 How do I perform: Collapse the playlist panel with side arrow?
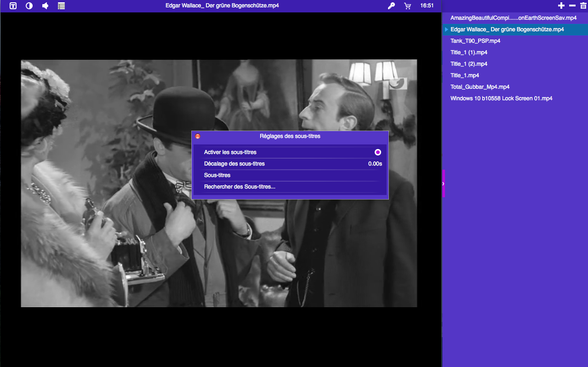click(443, 183)
